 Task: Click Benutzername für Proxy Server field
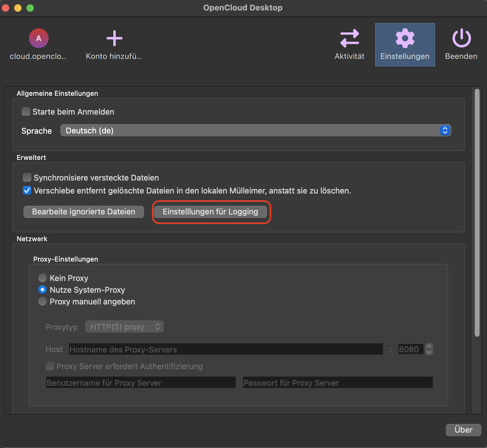[141, 383]
